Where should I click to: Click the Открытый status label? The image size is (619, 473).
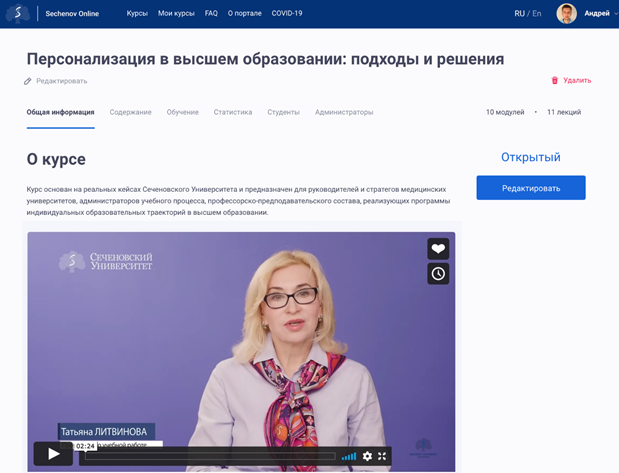pyautogui.click(x=531, y=157)
